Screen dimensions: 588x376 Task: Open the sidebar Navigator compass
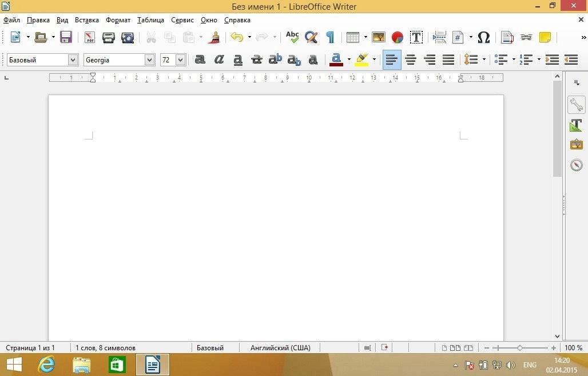click(577, 165)
